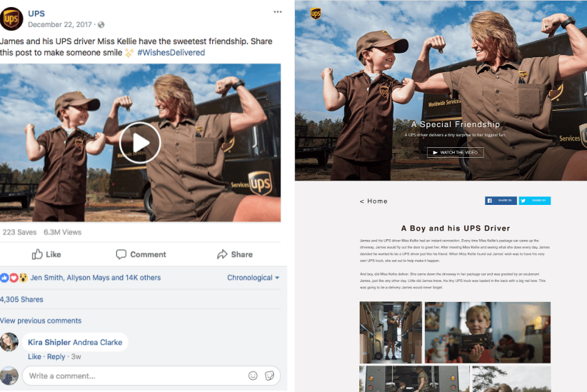Click 'A Special Friendship' hero title
This screenshot has height=392, width=587.
(456, 125)
